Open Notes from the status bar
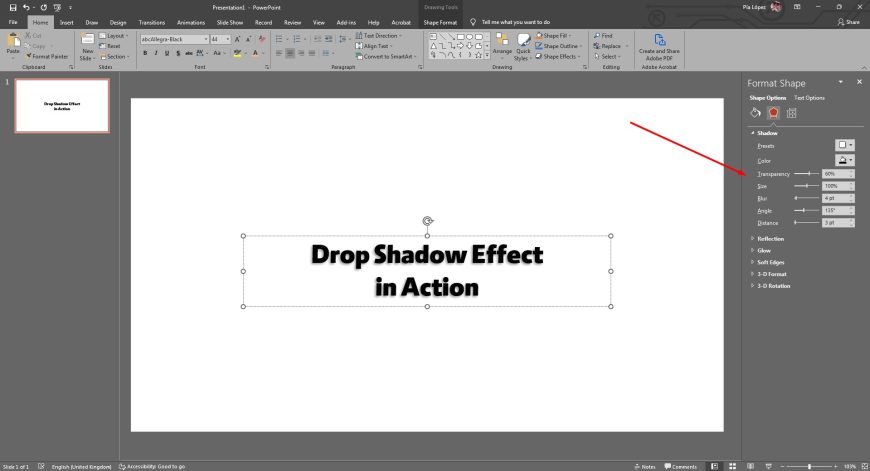Image resolution: width=870 pixels, height=471 pixels. (x=644, y=467)
